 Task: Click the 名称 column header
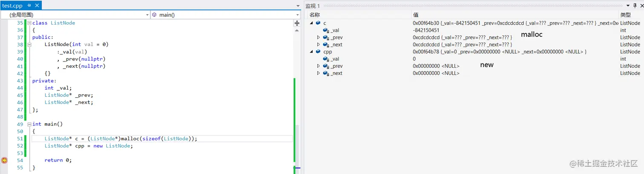(314, 15)
